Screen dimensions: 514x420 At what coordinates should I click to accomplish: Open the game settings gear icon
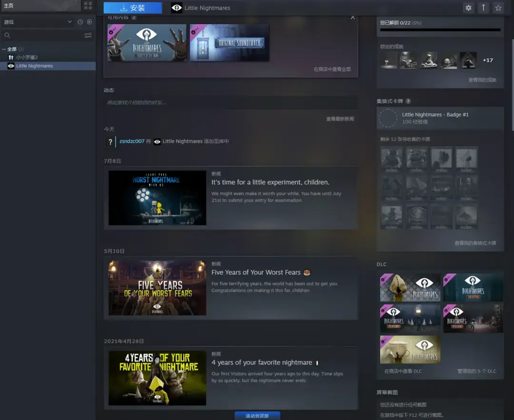[x=468, y=8]
